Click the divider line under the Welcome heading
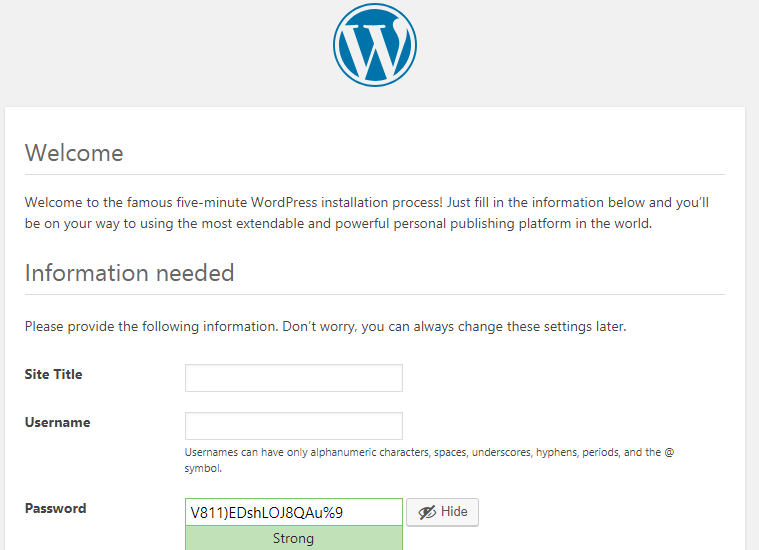This screenshot has width=759, height=550. pos(374,175)
